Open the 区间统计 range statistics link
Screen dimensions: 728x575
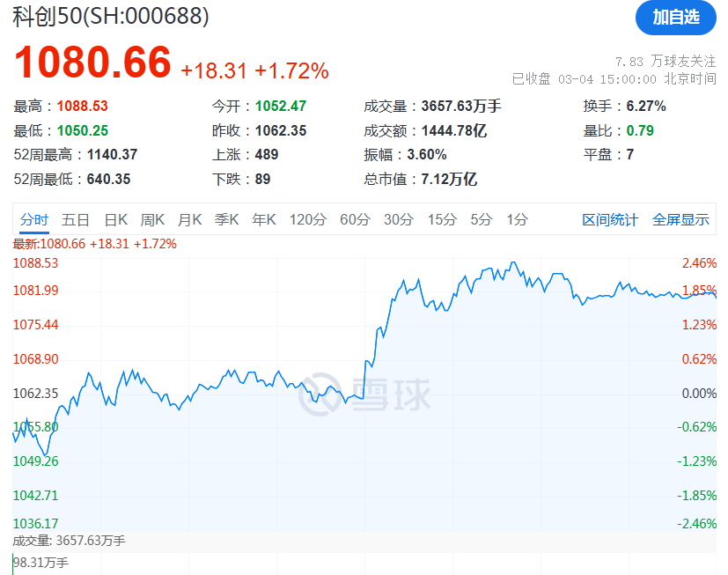[610, 220]
